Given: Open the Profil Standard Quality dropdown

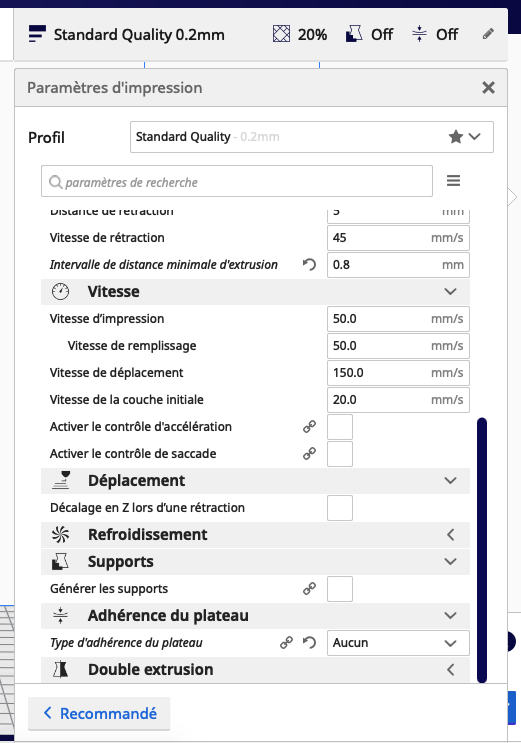Looking at the screenshot, I should point(311,137).
